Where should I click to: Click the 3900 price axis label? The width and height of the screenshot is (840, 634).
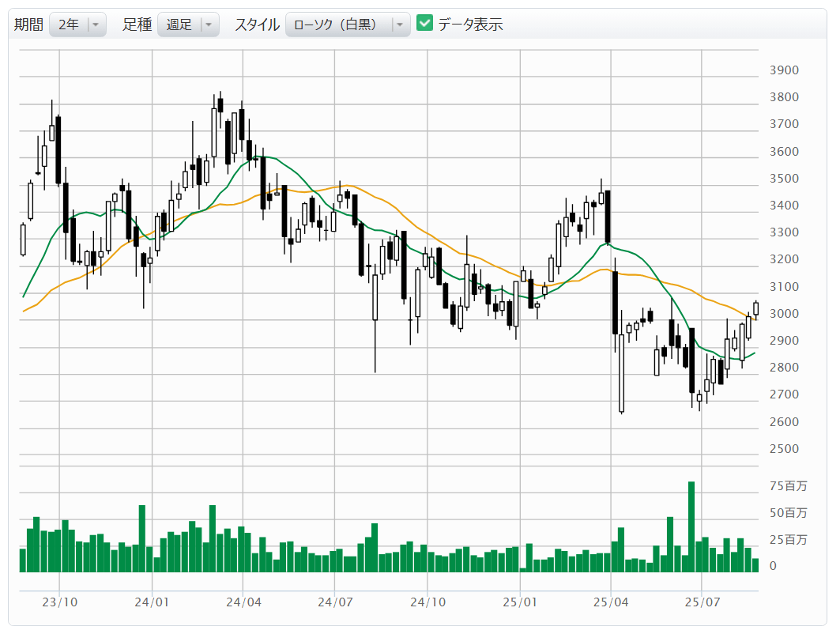tap(784, 70)
